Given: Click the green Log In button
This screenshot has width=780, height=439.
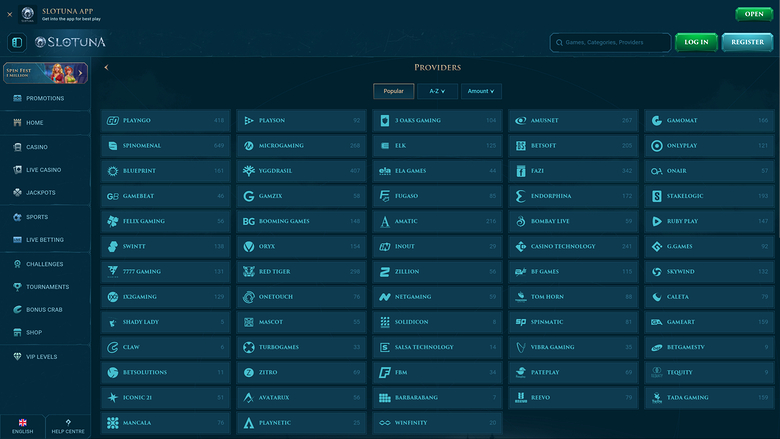Looking at the screenshot, I should (696, 42).
